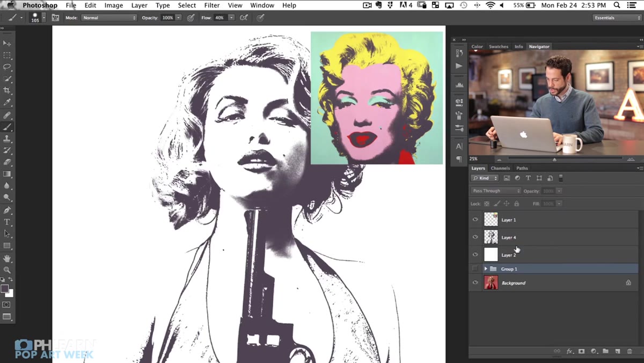The height and width of the screenshot is (363, 644).
Task: Add a layer mask
Action: (x=582, y=351)
